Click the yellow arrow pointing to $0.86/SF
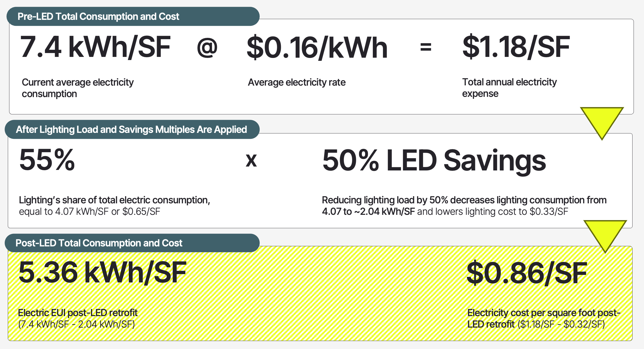 point(605,233)
